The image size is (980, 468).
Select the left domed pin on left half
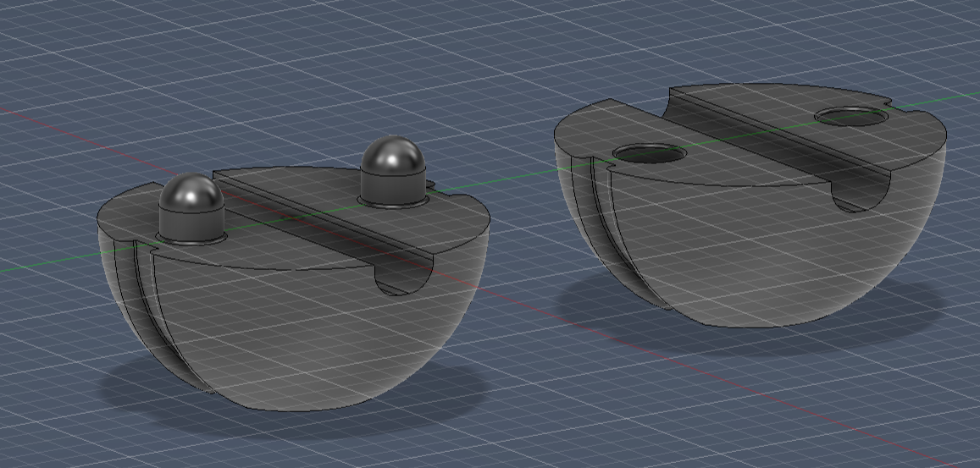click(x=191, y=208)
